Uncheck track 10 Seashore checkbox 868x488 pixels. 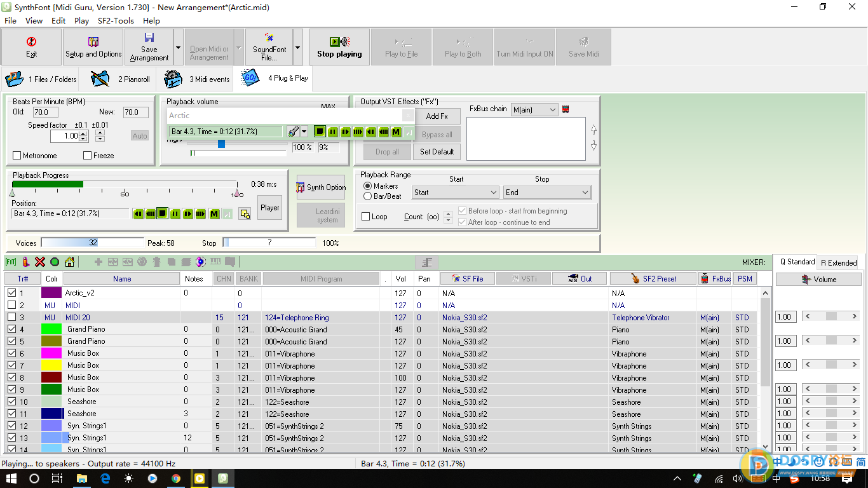pos(11,402)
